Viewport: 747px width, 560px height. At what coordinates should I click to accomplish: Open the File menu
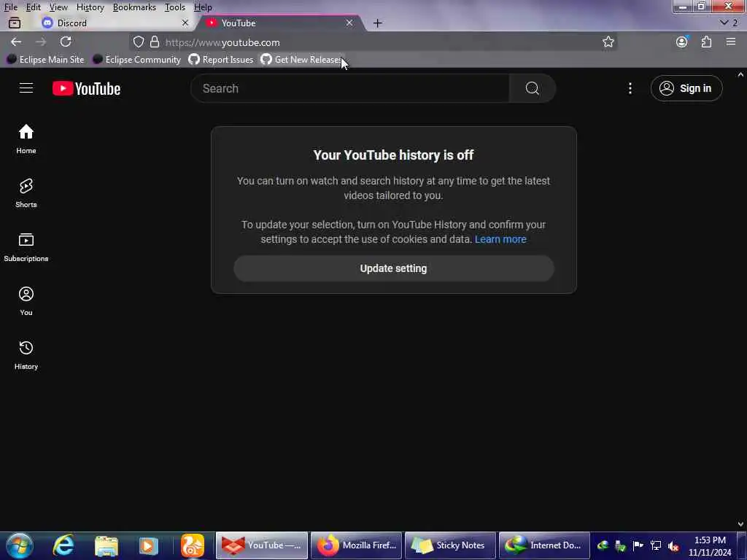coord(11,7)
